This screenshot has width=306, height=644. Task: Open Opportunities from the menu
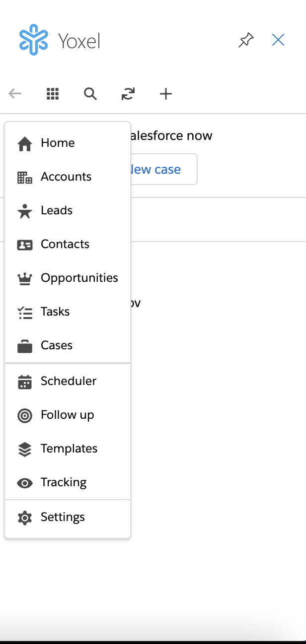pyautogui.click(x=79, y=278)
